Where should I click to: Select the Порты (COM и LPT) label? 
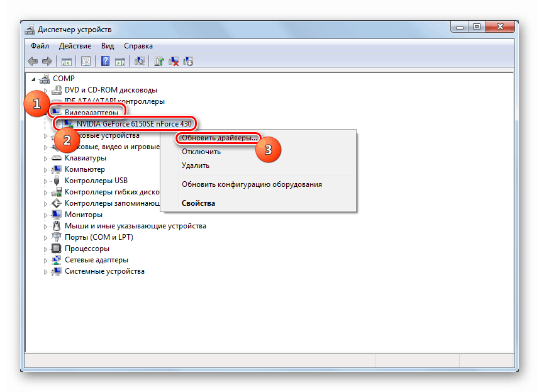point(99,237)
